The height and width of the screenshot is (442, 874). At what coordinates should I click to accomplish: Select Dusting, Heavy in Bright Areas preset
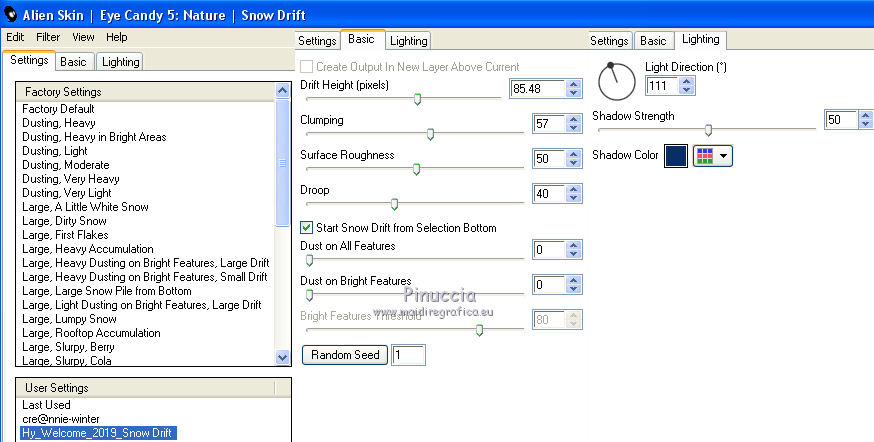click(94, 137)
